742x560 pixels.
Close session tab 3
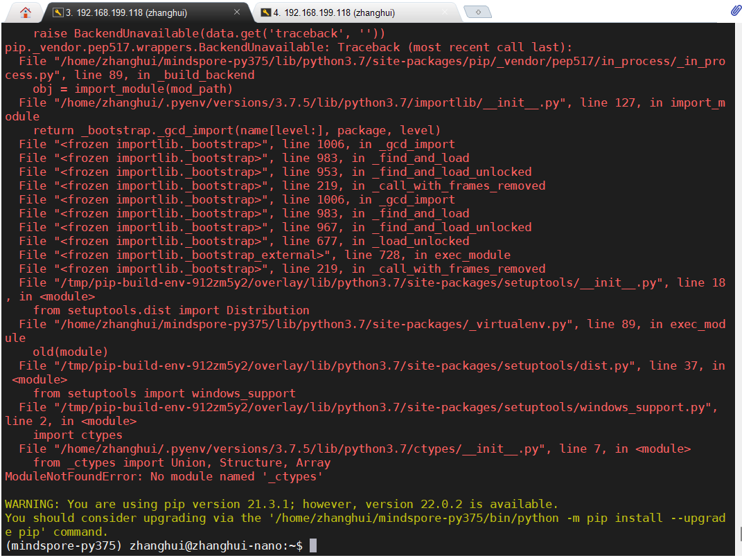click(237, 12)
